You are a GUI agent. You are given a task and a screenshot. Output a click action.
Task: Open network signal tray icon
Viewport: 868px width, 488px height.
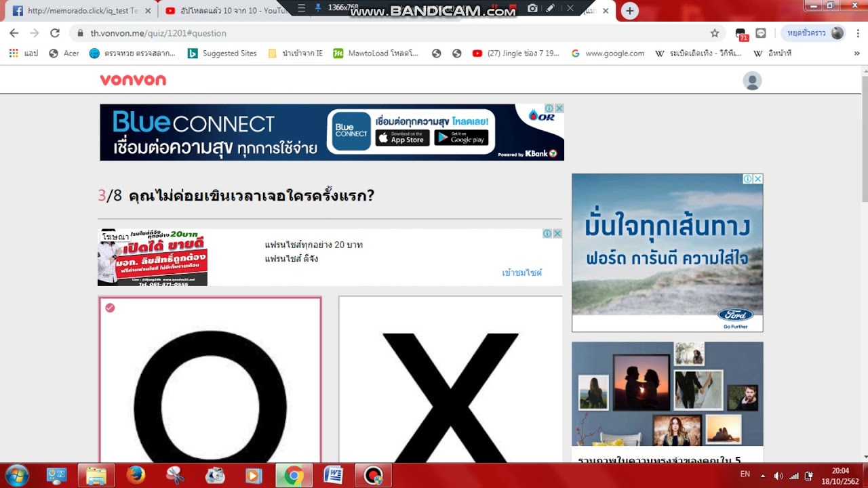click(x=793, y=476)
